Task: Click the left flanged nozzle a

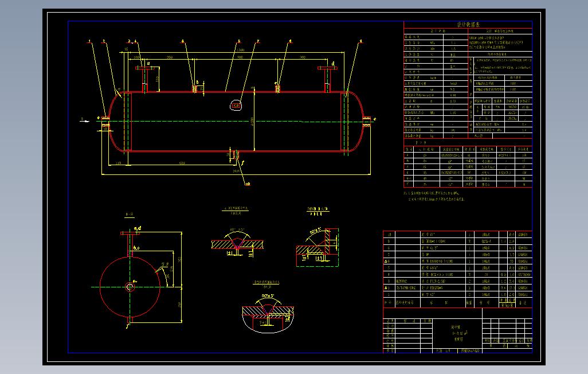Action: (x=145, y=79)
